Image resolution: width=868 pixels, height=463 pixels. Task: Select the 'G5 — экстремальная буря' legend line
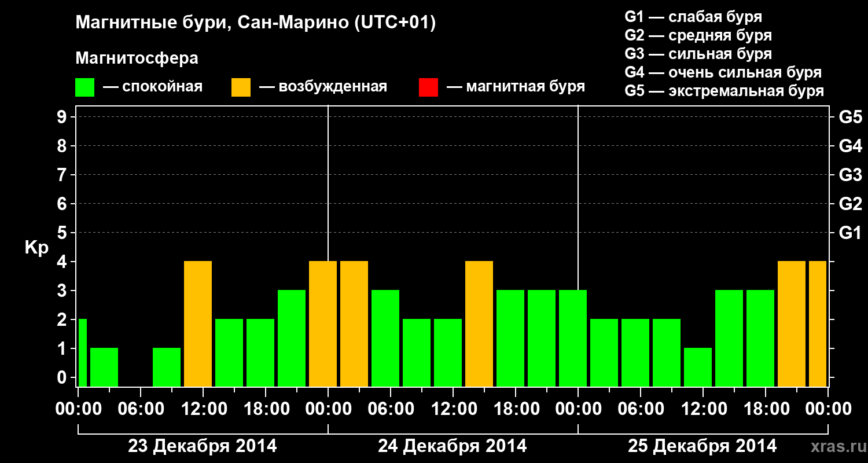tap(724, 91)
